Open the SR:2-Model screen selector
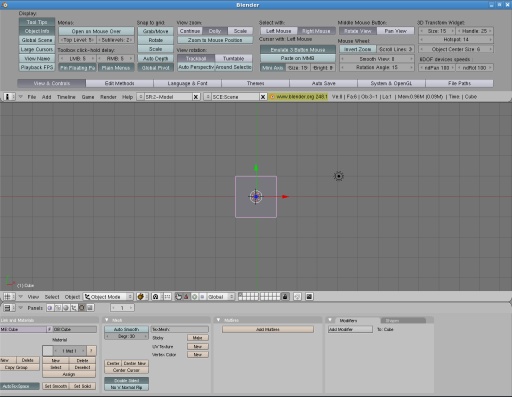The image size is (512, 397). pyautogui.click(x=140, y=97)
